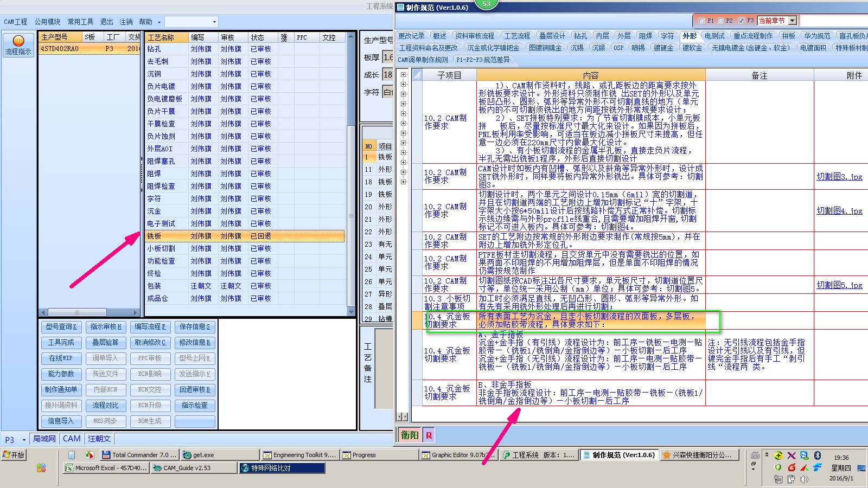
Task: Click the 衡阳 icon in spec window
Action: [410, 435]
